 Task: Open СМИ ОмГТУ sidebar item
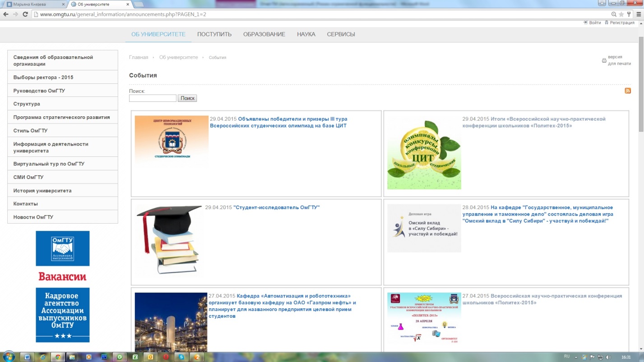63,177
